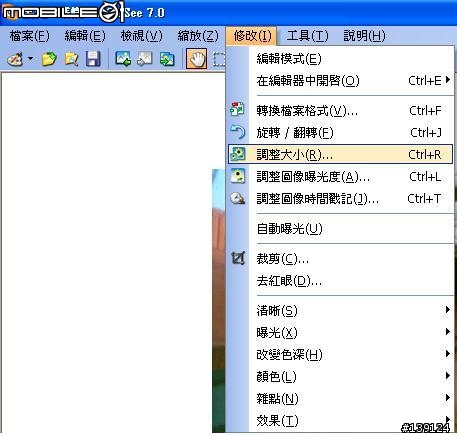Open the 改變色深(H) submenu
Image resolution: width=457 pixels, height=436 pixels.
(340, 355)
